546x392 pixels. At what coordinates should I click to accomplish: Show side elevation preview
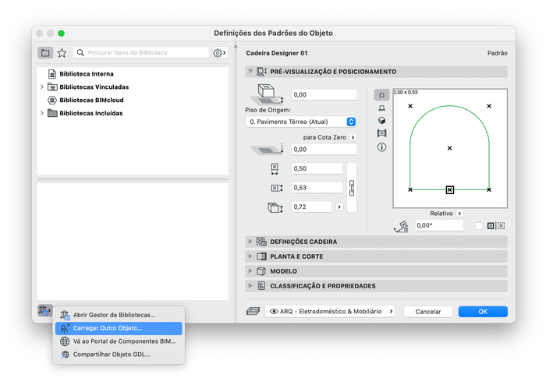point(381,108)
